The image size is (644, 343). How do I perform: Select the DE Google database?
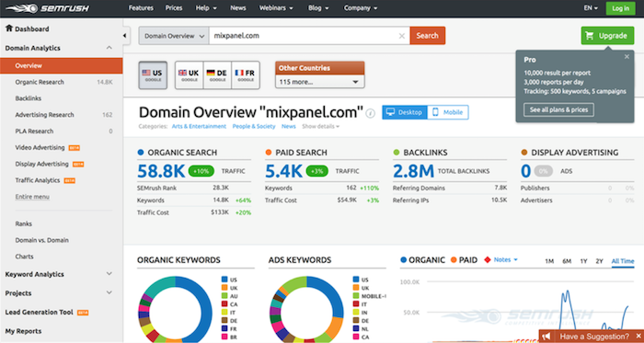(x=217, y=75)
